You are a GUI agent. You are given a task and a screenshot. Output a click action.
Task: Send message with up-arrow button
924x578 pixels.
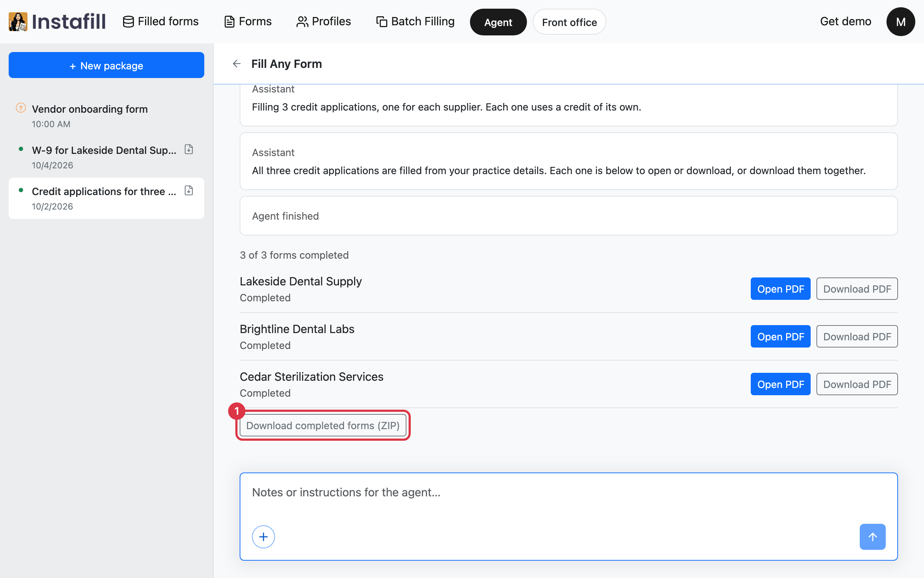click(x=872, y=537)
